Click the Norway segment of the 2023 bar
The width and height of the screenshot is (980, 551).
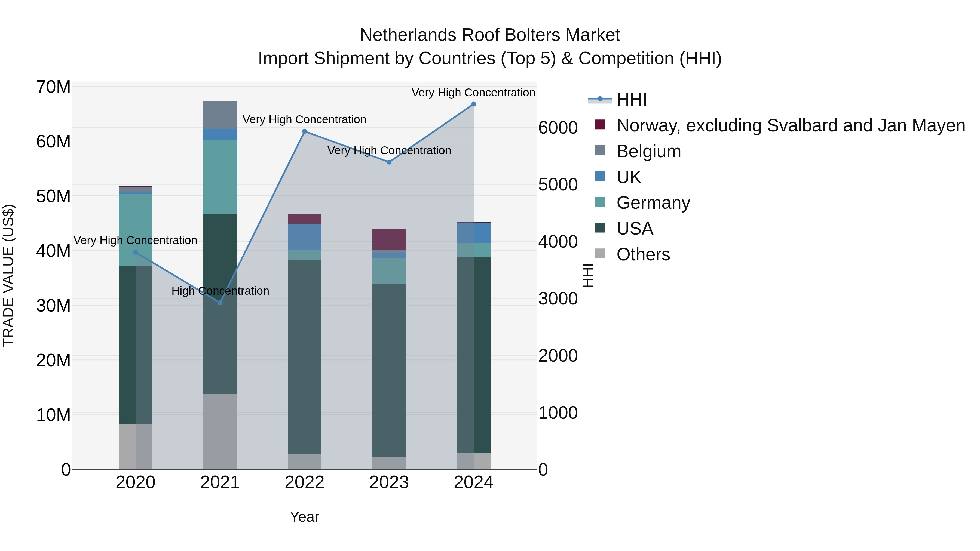point(389,239)
